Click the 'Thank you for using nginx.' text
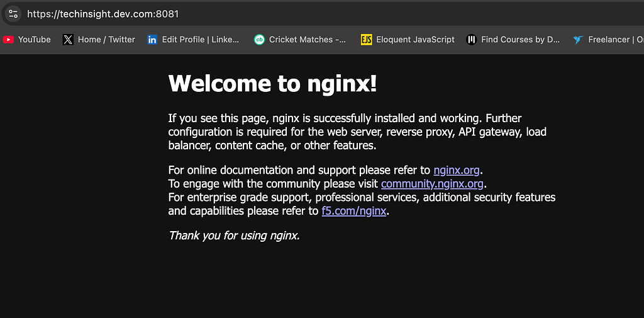This screenshot has width=644, height=318. 234,236
